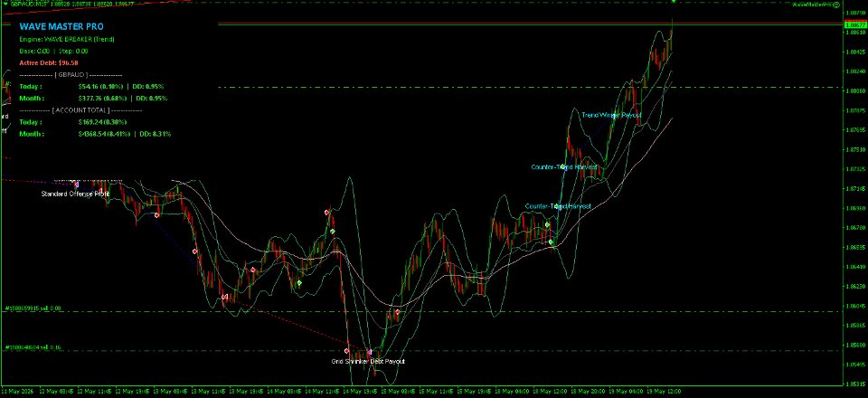868x398 pixels.
Task: Click the Account Total Month 8.41% row
Action: pos(95,134)
